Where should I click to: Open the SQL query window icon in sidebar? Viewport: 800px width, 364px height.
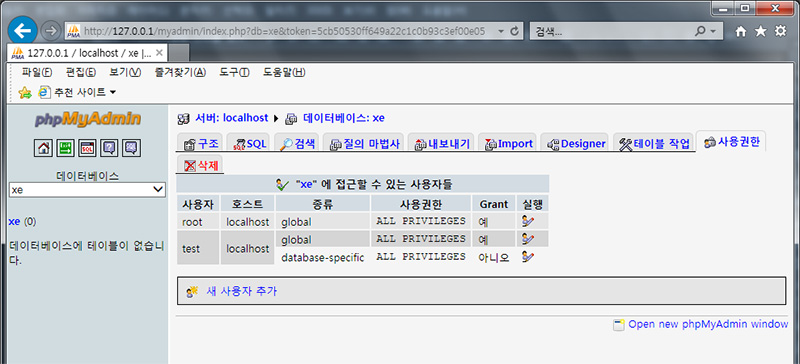pyautogui.click(x=88, y=148)
